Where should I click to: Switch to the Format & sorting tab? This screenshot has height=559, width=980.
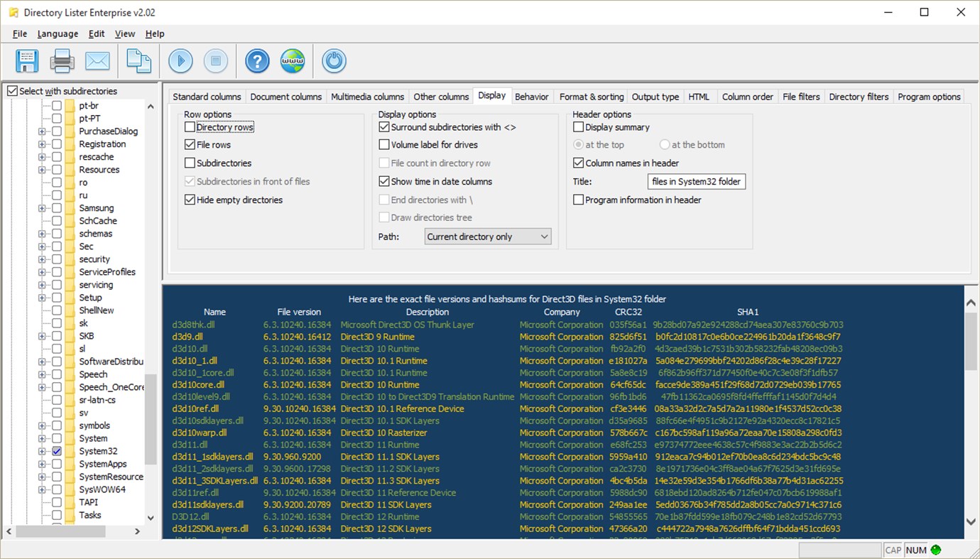point(591,96)
